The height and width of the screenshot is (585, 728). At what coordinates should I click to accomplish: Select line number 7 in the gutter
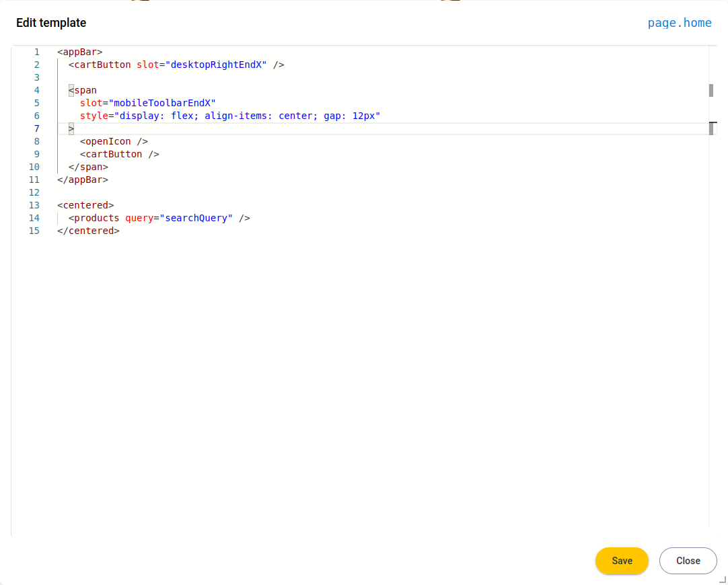36,128
